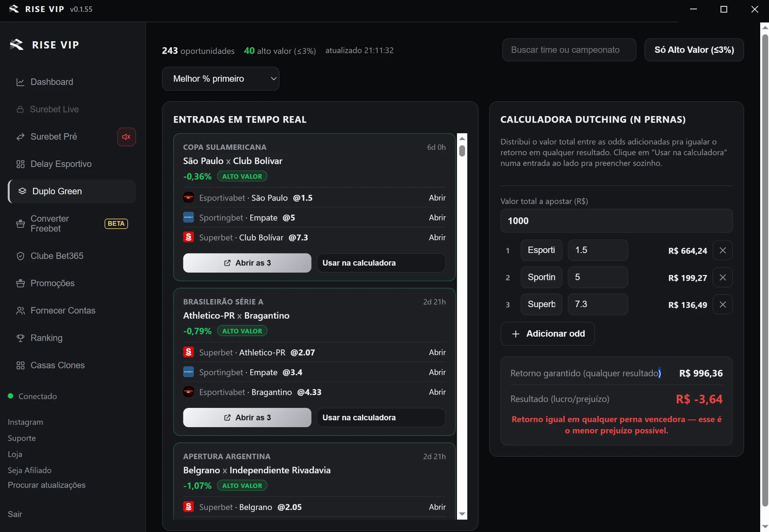This screenshot has height=532, width=769.
Task: Click the Ranking trophy icon
Action: pos(20,338)
